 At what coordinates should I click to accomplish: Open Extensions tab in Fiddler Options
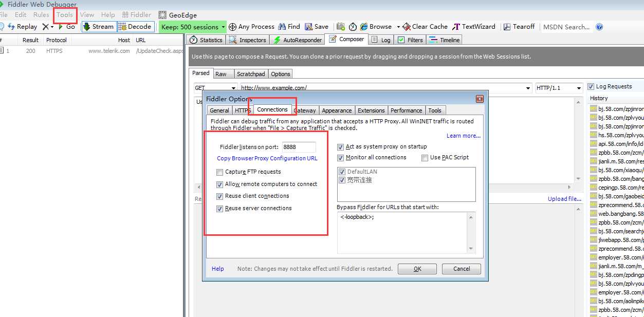(x=371, y=110)
